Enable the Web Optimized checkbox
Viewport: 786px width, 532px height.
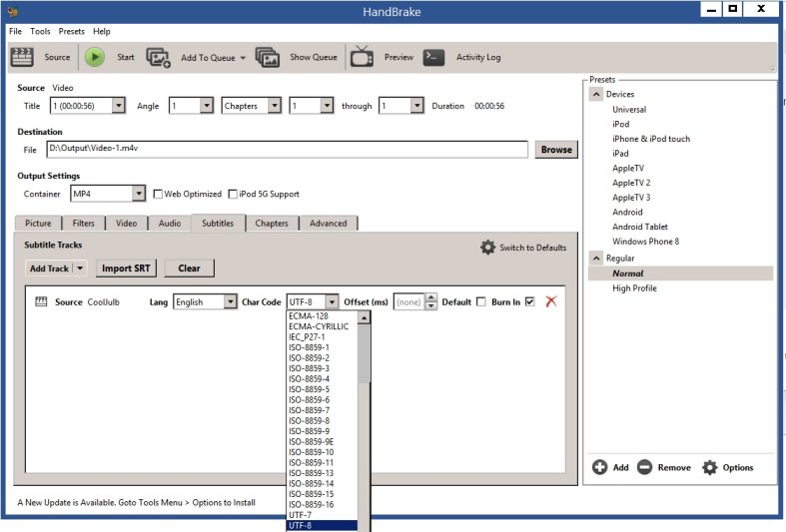pyautogui.click(x=158, y=194)
